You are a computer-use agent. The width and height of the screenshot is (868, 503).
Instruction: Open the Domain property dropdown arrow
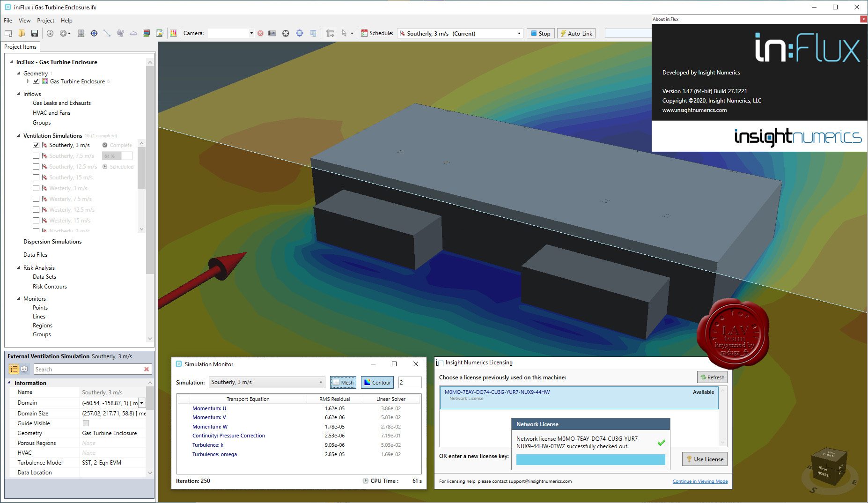(142, 403)
